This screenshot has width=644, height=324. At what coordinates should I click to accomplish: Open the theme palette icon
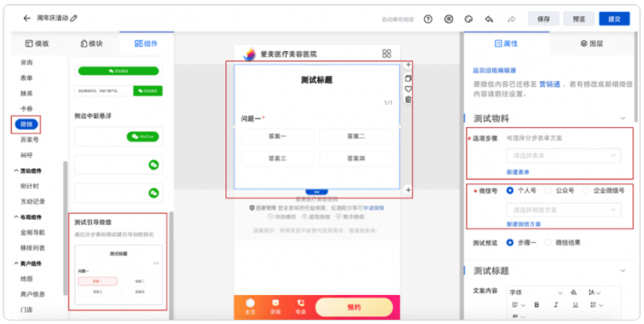pos(469,18)
